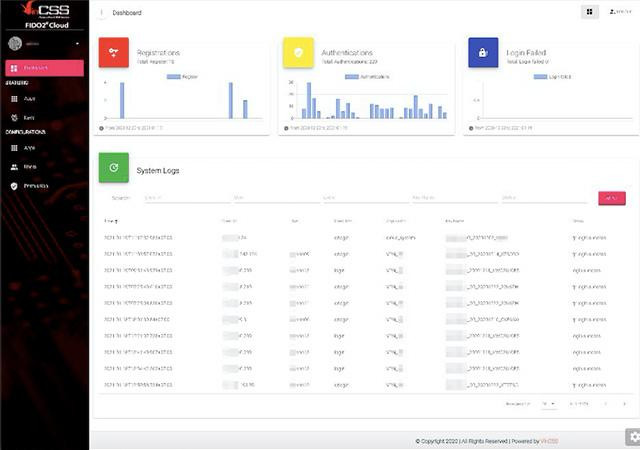The height and width of the screenshot is (450, 640).
Task: Click the first search input field in System Logs
Action: tap(185, 198)
